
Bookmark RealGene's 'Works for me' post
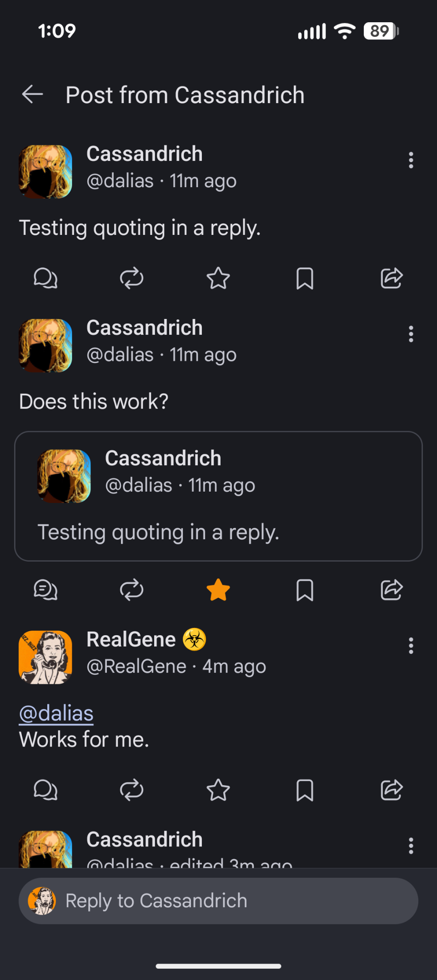(305, 790)
